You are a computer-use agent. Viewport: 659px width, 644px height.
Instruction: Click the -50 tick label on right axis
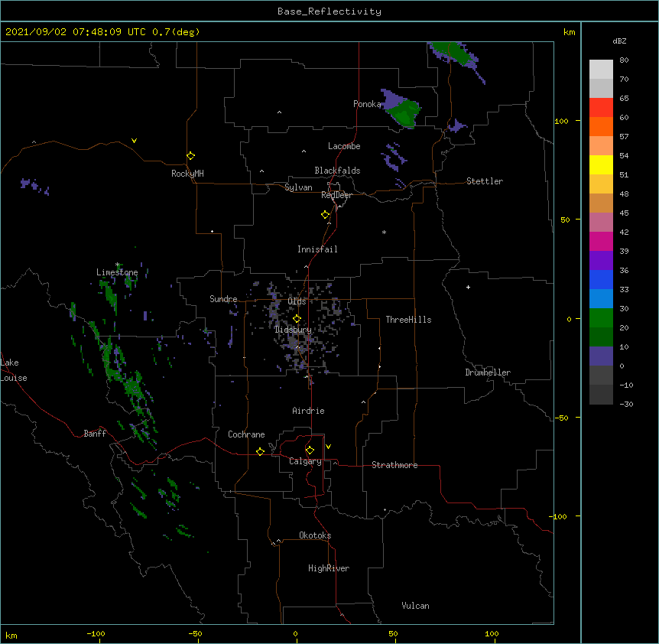pos(561,418)
